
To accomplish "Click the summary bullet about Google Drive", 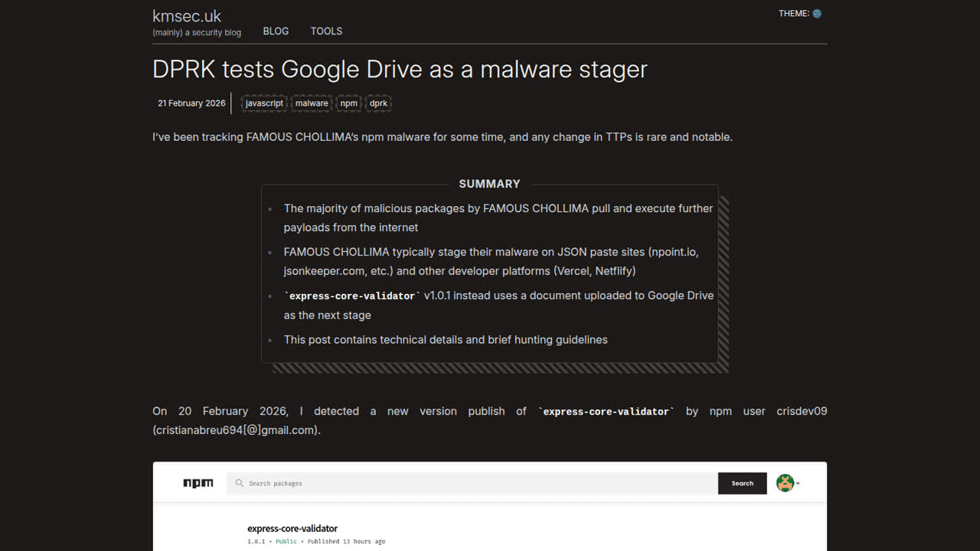I will pos(498,305).
